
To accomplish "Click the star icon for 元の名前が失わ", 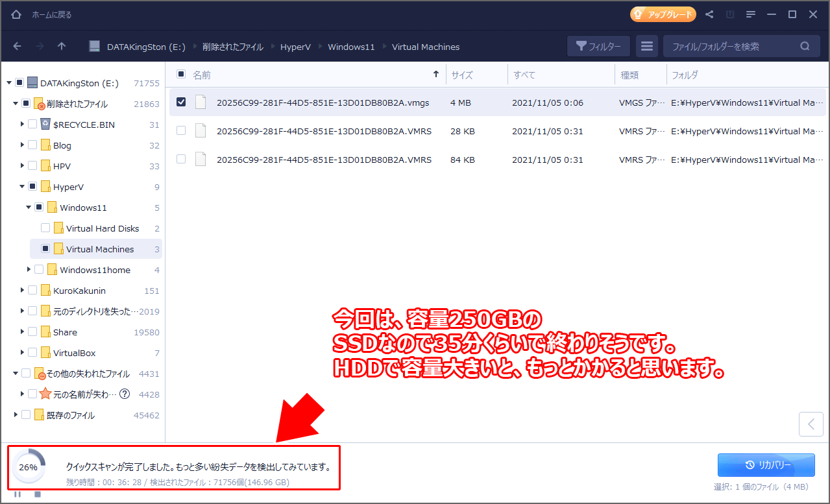I will (45, 394).
